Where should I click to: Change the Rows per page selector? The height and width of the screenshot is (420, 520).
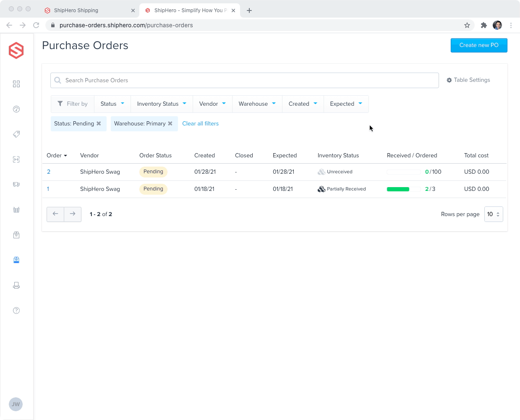coord(494,214)
